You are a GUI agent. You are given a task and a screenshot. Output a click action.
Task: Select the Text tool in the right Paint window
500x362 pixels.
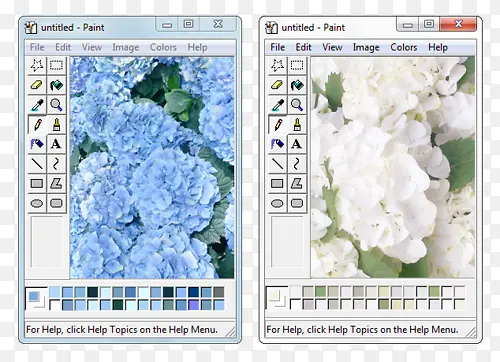[x=297, y=144]
